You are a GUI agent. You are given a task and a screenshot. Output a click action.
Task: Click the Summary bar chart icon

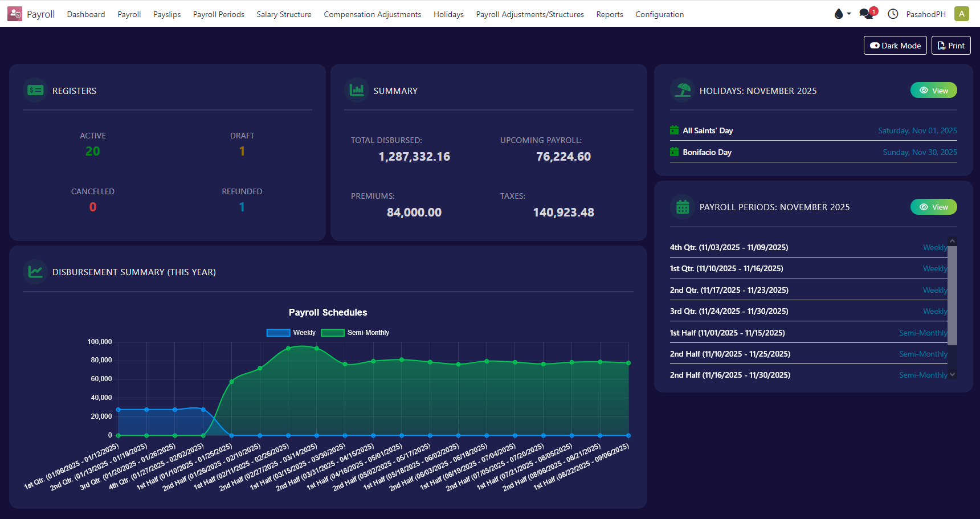click(x=357, y=90)
